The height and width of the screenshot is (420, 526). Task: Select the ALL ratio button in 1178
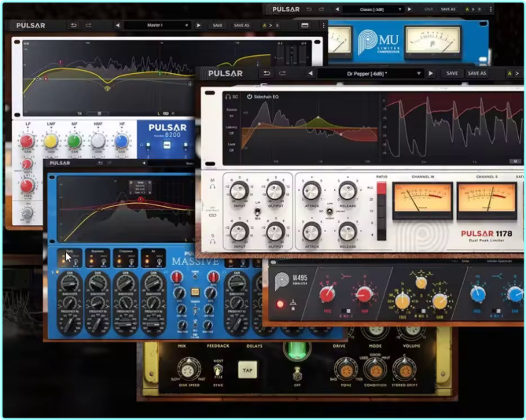pos(381,188)
